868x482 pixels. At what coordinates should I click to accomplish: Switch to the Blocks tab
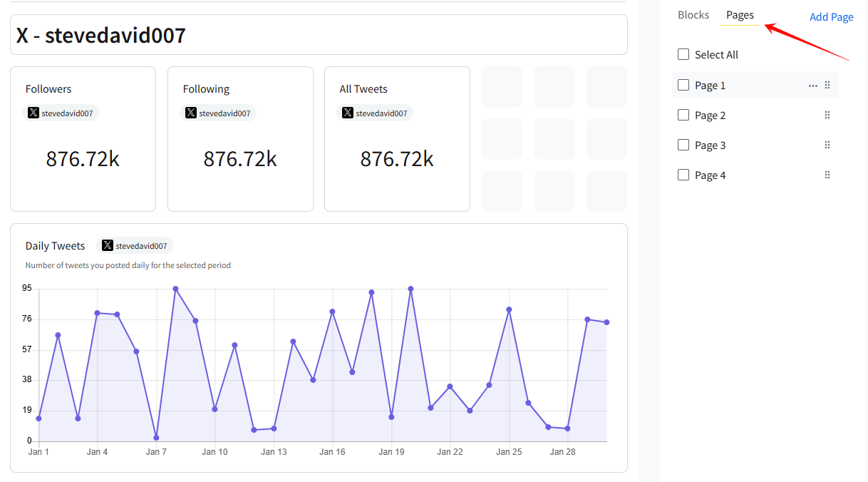(x=693, y=15)
